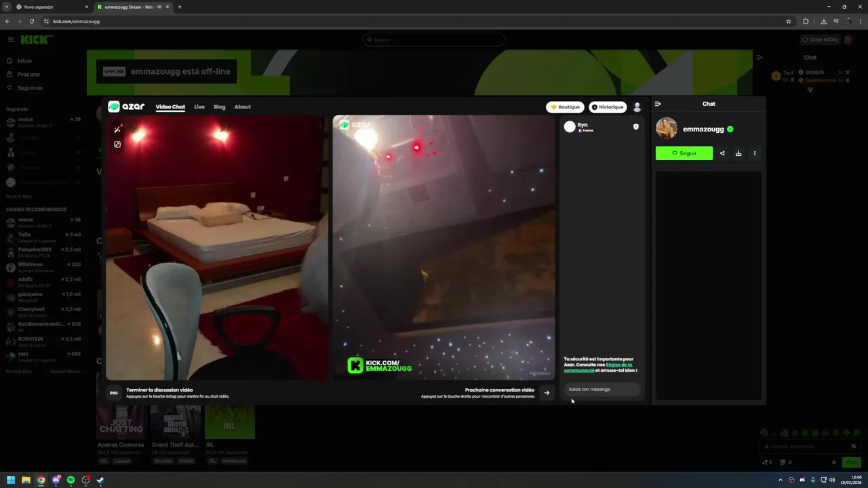Image resolution: width=868 pixels, height=488 pixels.
Task: Click the next conversation arrow button
Action: pyautogui.click(x=547, y=392)
